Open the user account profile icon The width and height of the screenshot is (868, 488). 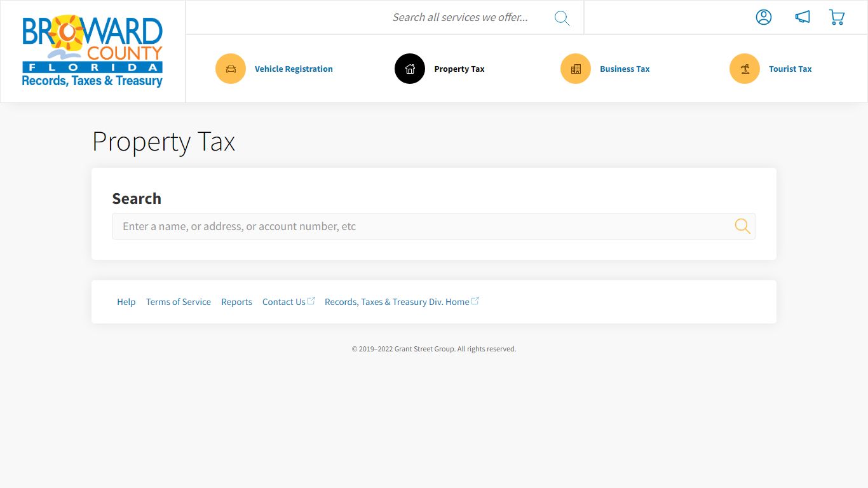point(764,17)
